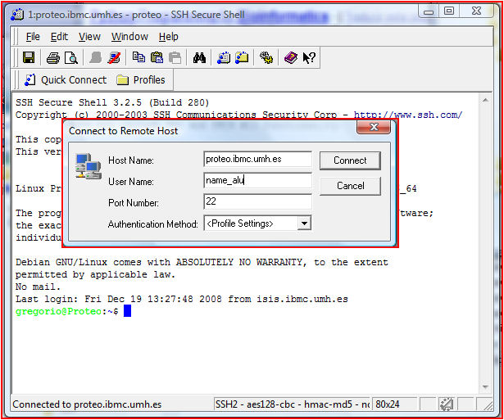Click the terminal scrollbar down arrow
The width and height of the screenshot is (504, 420).
tap(485, 386)
